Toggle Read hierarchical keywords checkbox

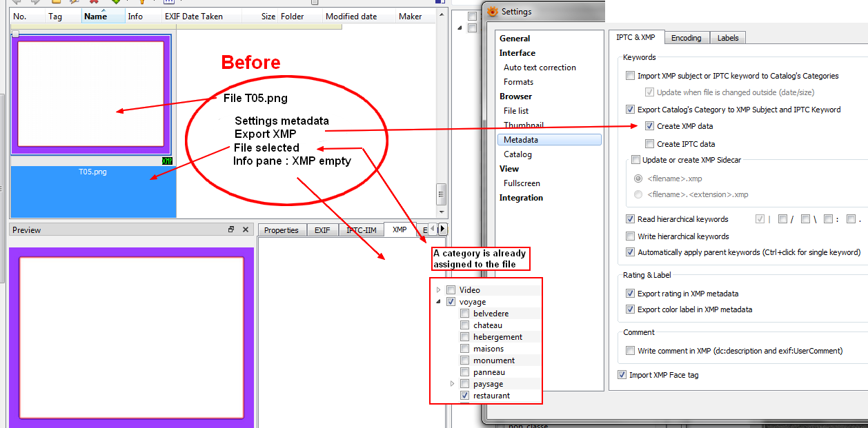click(x=630, y=219)
